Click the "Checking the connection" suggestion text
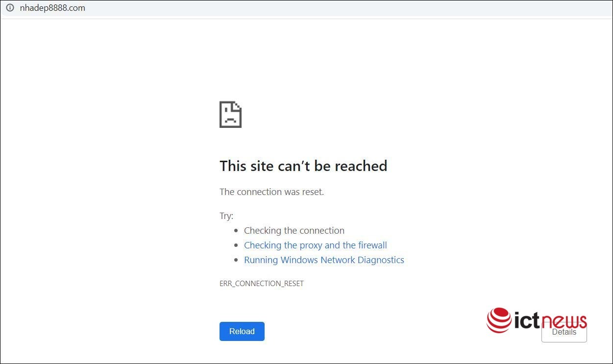Viewport: 613px width, 364px height. 294,230
